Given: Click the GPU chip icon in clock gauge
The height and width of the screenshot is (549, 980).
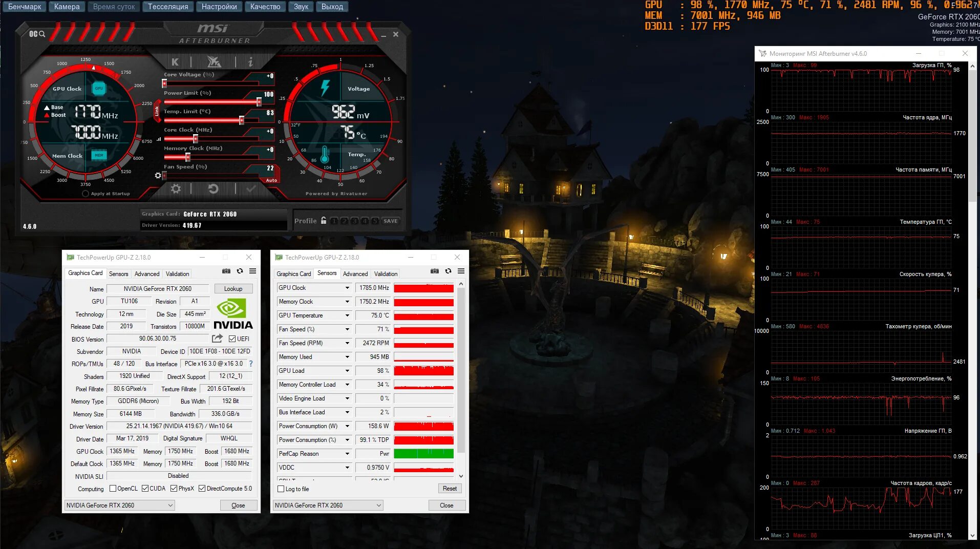Looking at the screenshot, I should 99,88.
